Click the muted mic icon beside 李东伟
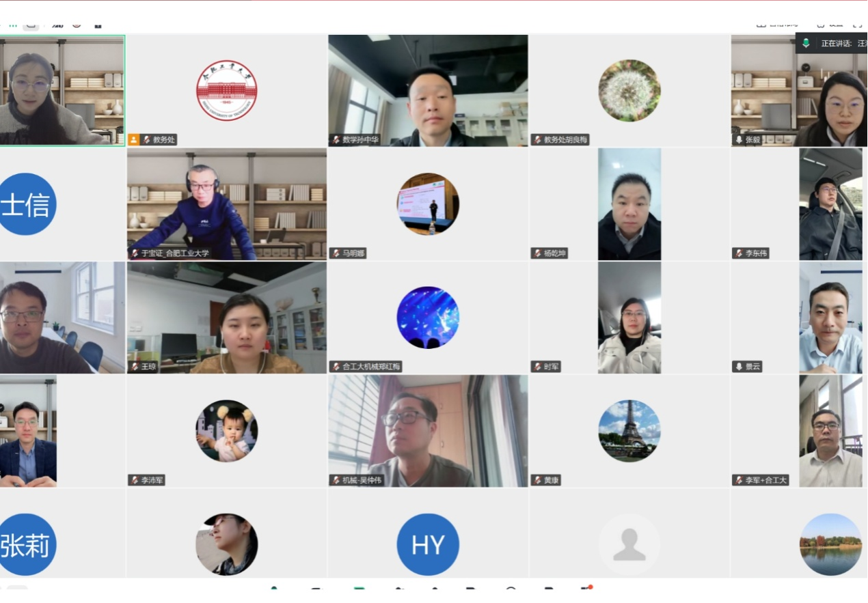 coord(738,253)
